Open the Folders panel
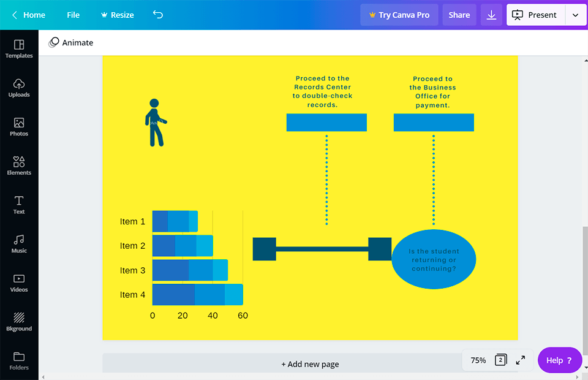 19,360
